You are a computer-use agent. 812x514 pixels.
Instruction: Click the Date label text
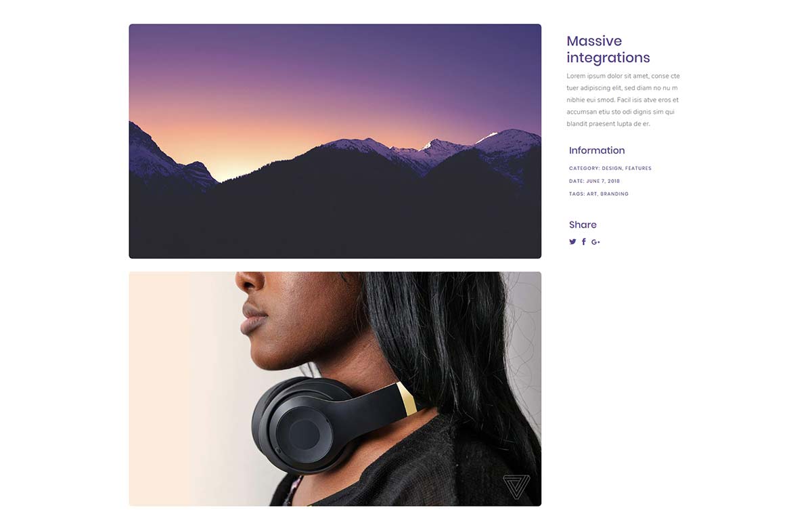coord(577,181)
